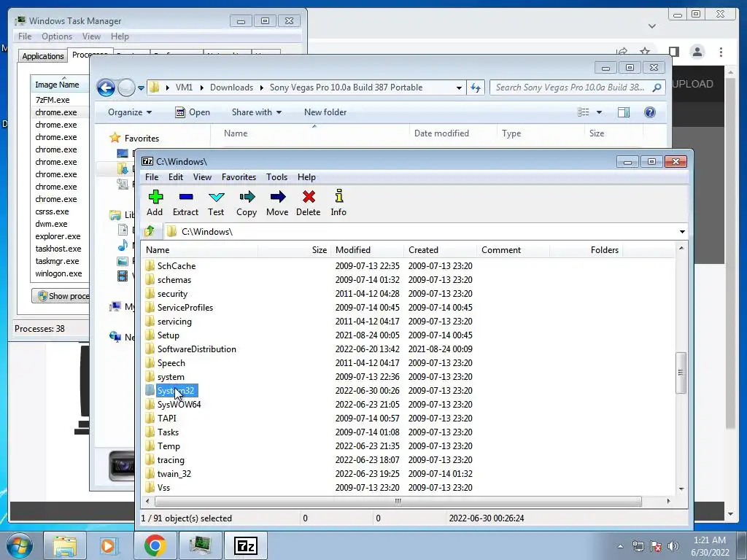Select the Temp folder in 7-Zip
The width and height of the screenshot is (747, 560).
(x=169, y=446)
